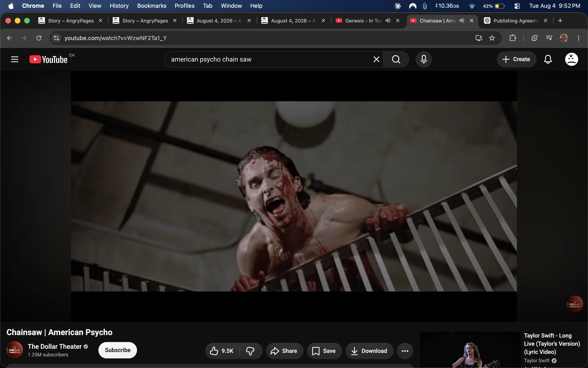Open the Chrome Edit menu
This screenshot has width=588, height=368.
75,6
